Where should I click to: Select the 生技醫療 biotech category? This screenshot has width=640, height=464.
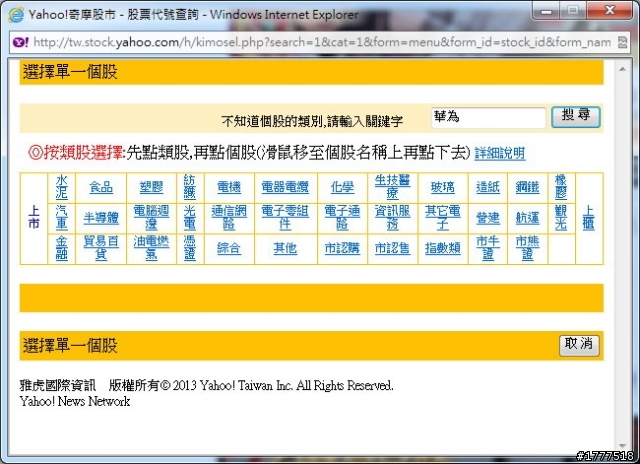click(x=392, y=186)
